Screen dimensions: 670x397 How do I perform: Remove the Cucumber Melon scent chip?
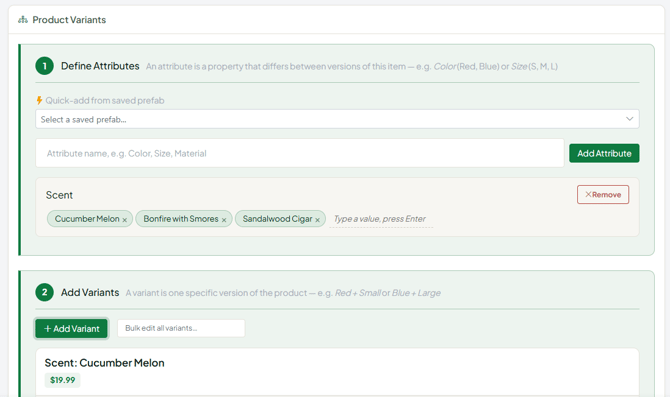pos(125,220)
